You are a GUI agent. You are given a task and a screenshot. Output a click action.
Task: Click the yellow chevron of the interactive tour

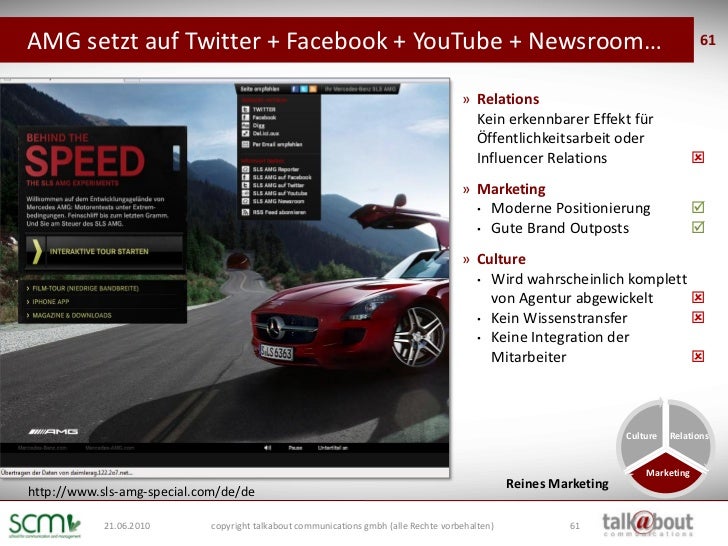tap(36, 251)
